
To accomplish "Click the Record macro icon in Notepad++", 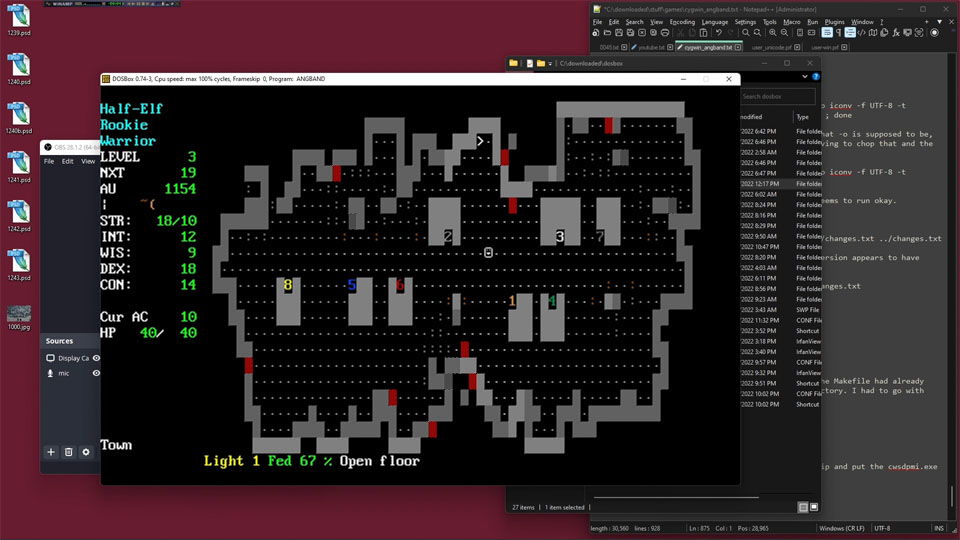I will 934,33.
